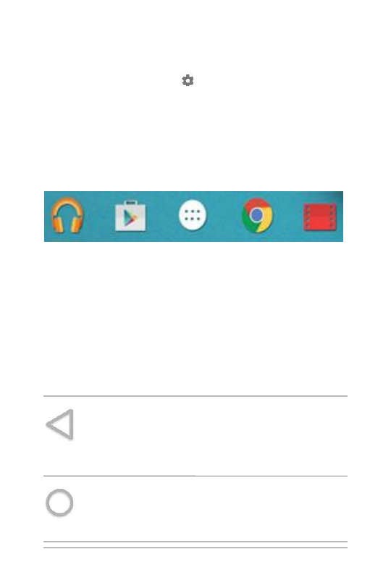This screenshot has width=391, height=588.
Task: Open the Play Music headphones app
Action: tap(67, 216)
